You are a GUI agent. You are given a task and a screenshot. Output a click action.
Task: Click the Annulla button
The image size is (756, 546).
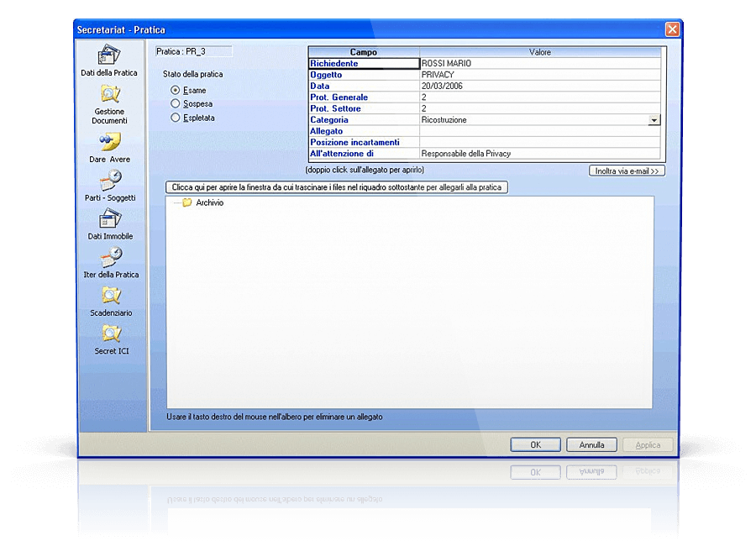[591, 444]
